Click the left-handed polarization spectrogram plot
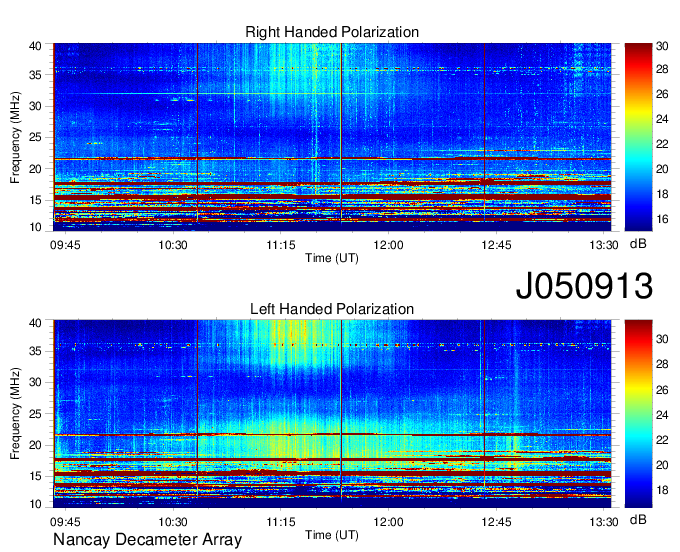 pos(332,414)
